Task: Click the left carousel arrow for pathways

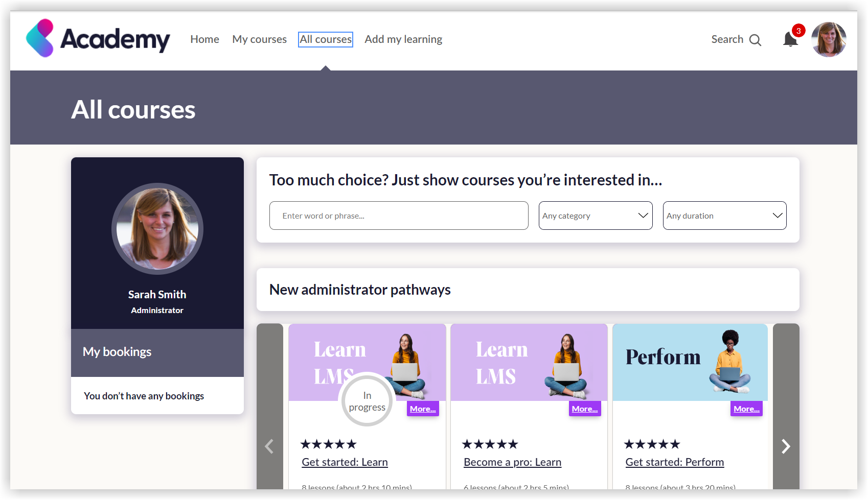Action: [x=269, y=446]
